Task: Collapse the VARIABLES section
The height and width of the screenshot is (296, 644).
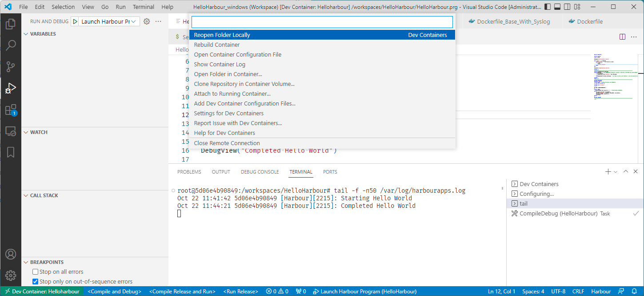Action: tap(43, 34)
